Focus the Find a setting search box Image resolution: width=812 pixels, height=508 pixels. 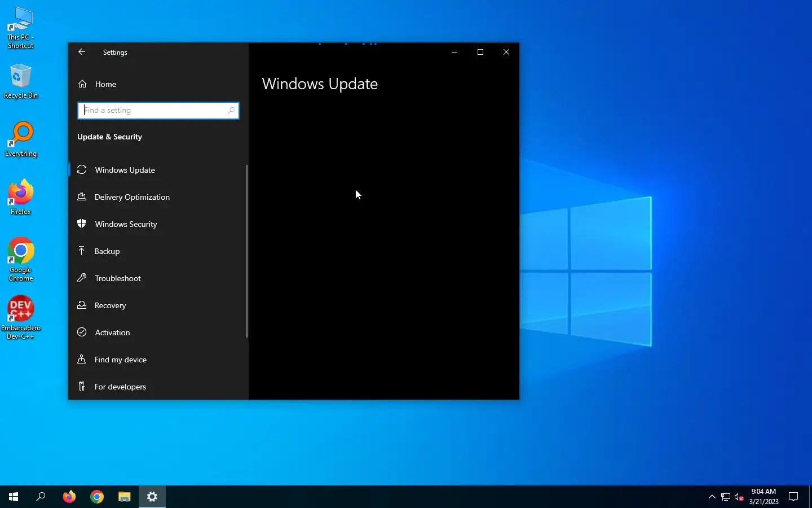pos(158,110)
